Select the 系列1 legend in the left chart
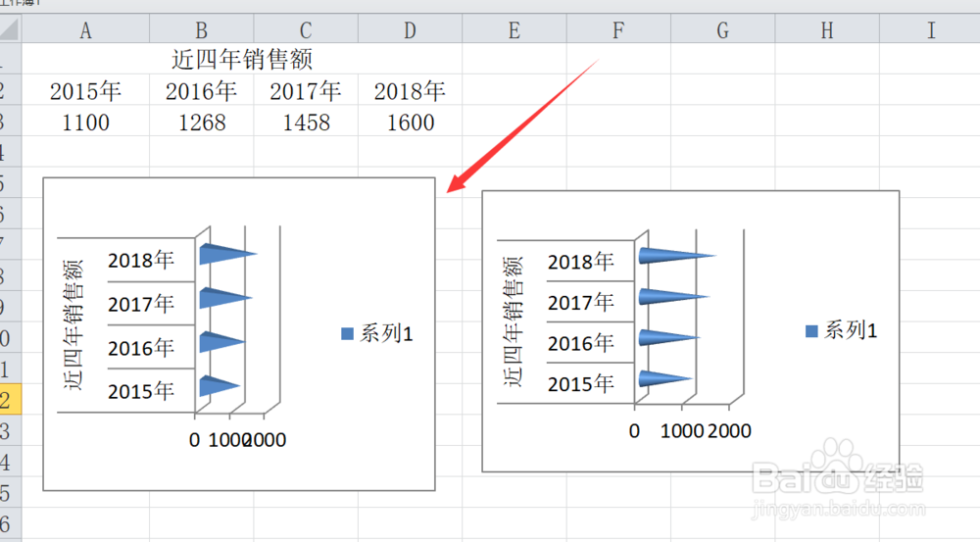 click(377, 333)
